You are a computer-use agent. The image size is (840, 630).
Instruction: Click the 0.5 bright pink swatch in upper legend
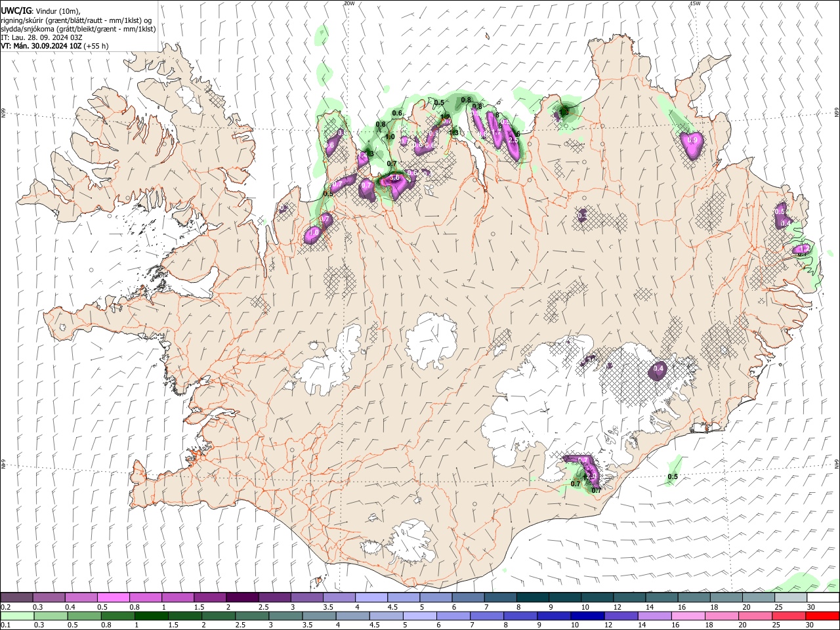[113, 597]
